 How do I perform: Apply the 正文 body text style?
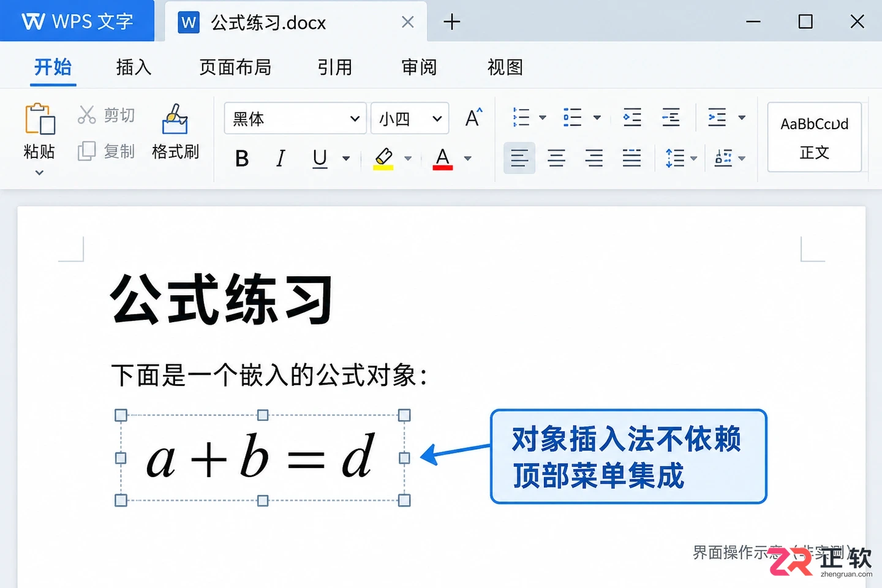pyautogui.click(x=815, y=137)
